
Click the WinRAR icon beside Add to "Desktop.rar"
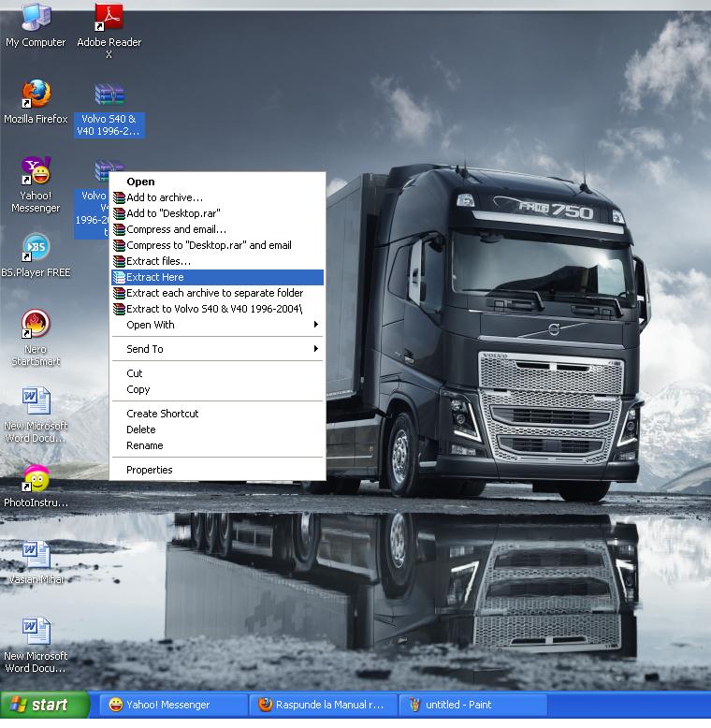point(119,213)
